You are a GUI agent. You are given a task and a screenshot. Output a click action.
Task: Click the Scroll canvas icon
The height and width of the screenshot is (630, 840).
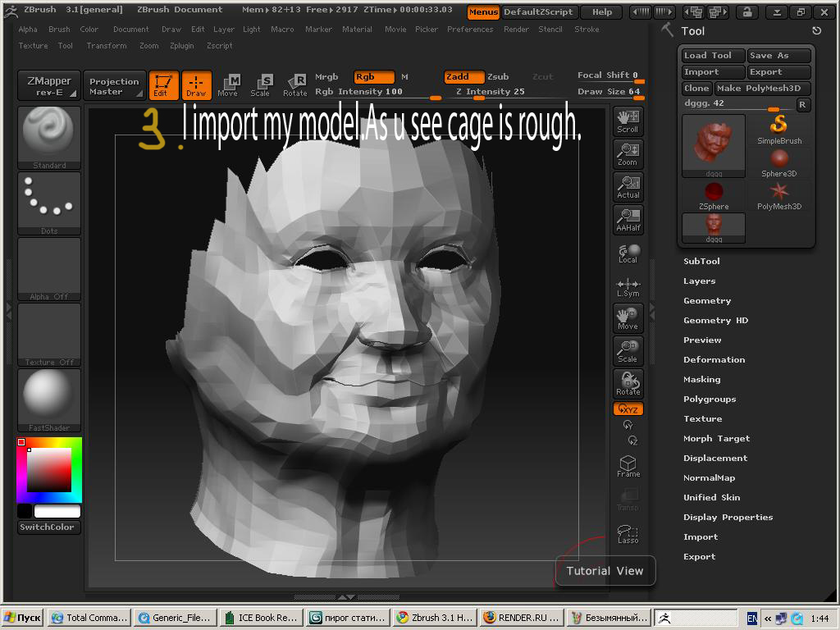pos(628,121)
